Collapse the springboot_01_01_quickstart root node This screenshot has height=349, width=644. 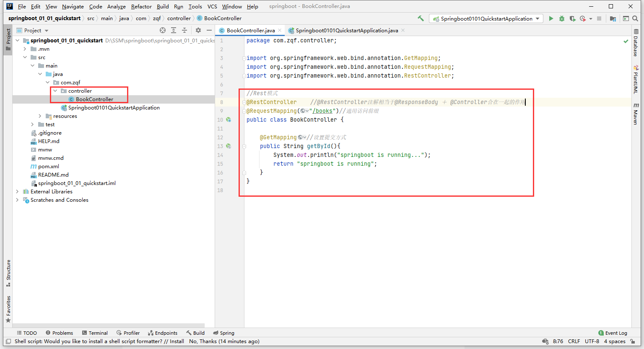[17, 41]
